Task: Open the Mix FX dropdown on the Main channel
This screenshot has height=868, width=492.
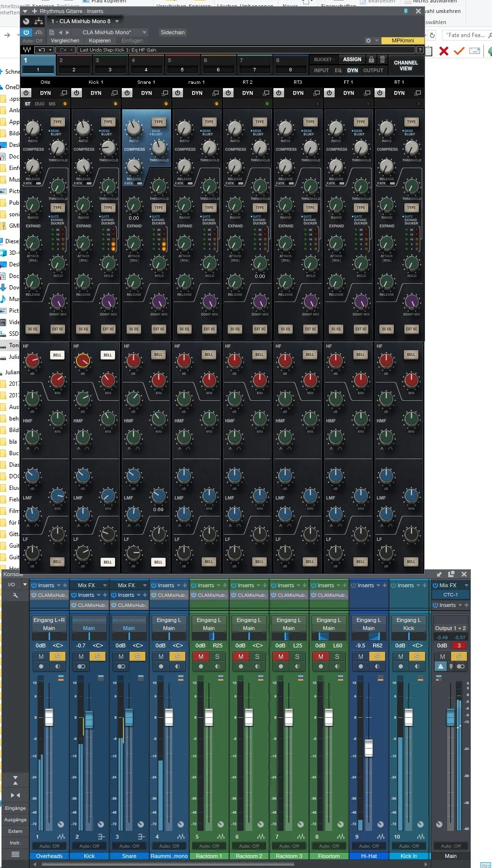Action: coord(466,585)
